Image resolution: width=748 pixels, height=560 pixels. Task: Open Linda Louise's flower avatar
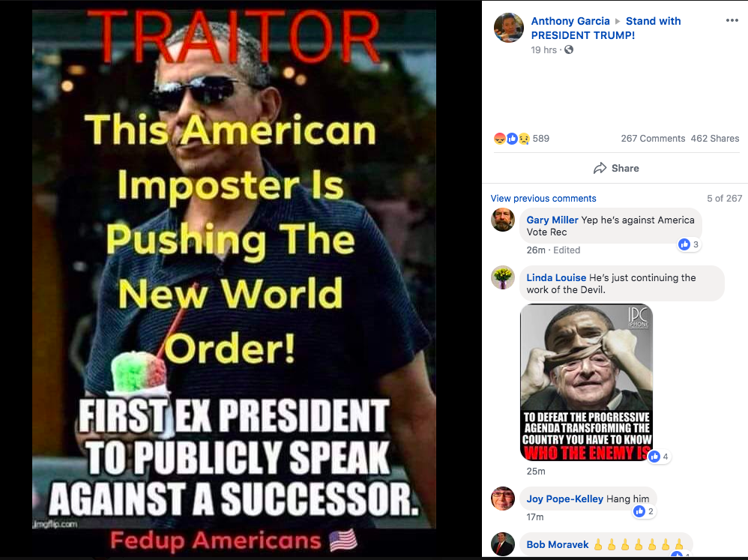503,277
